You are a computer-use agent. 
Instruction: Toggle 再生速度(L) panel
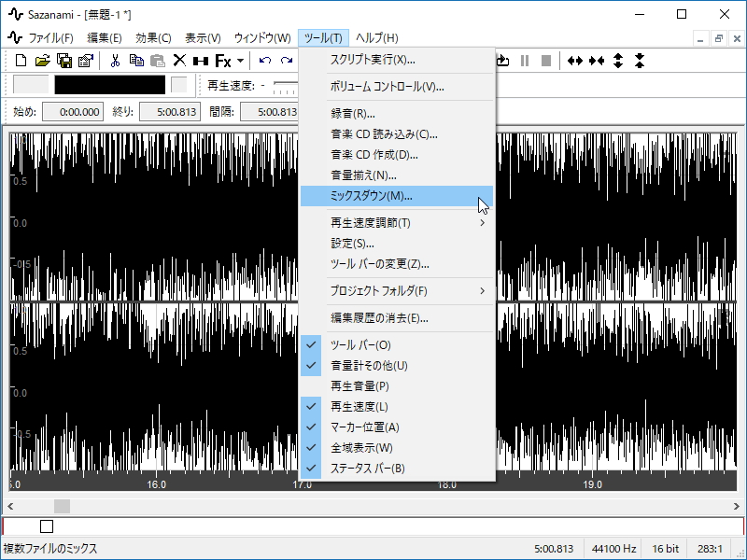click(397, 407)
